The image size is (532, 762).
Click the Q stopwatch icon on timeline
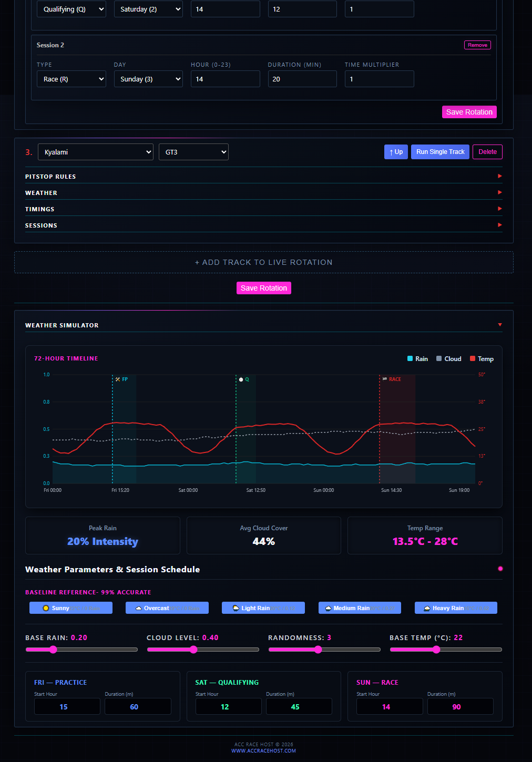pyautogui.click(x=241, y=379)
